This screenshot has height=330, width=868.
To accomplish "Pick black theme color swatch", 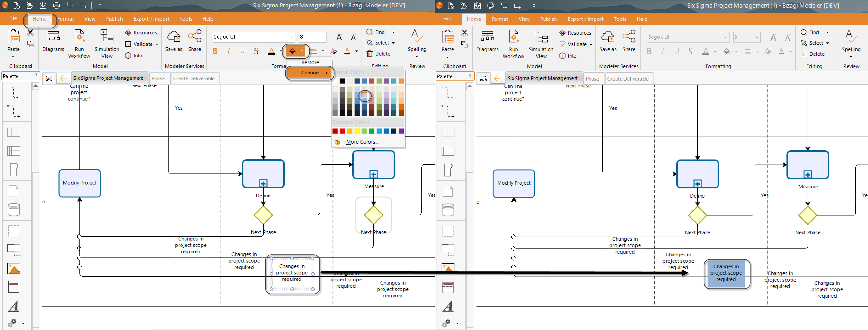I will 342,81.
